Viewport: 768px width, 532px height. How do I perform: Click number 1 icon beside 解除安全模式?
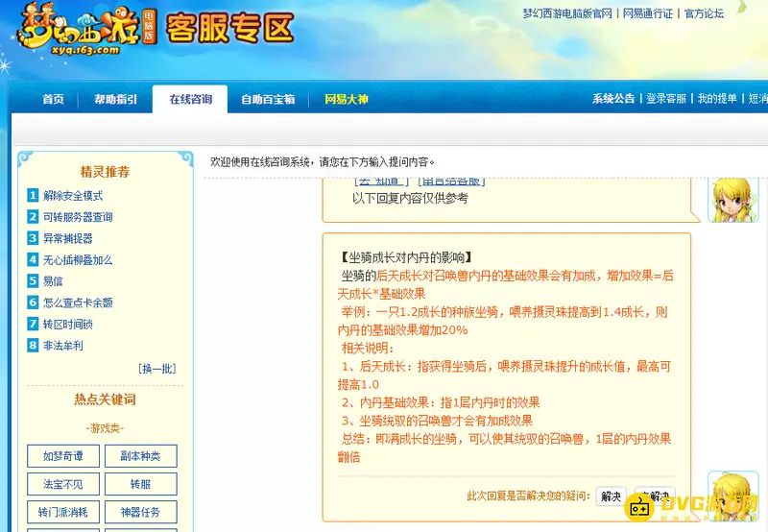point(33,196)
